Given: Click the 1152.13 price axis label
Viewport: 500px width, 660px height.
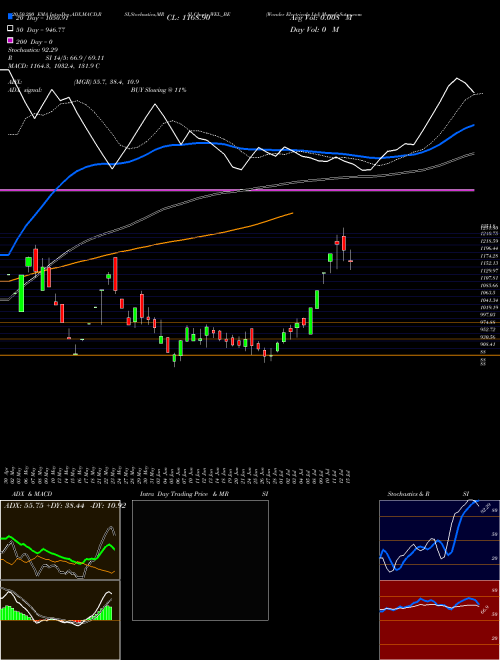Looking at the screenshot, I should pos(489,263).
